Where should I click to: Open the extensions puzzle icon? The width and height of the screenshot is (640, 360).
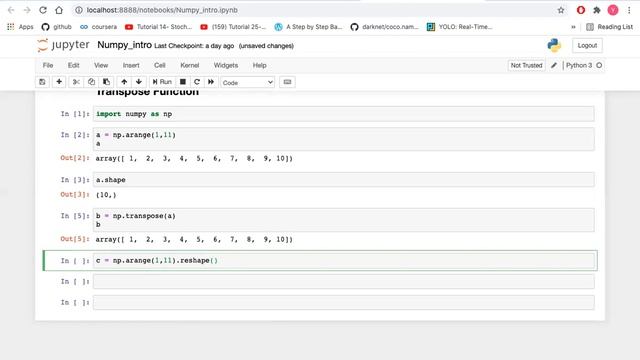tap(597, 10)
